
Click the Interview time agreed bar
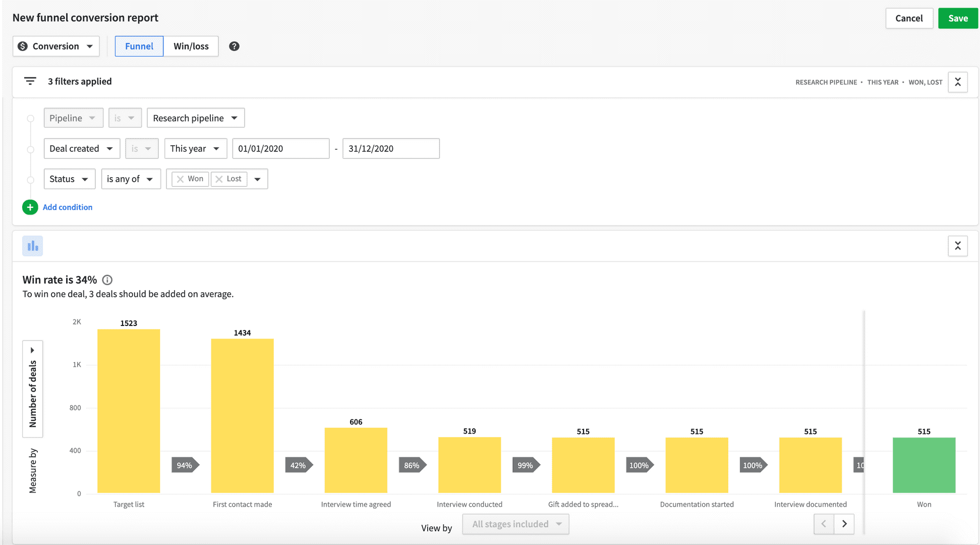pyautogui.click(x=356, y=460)
